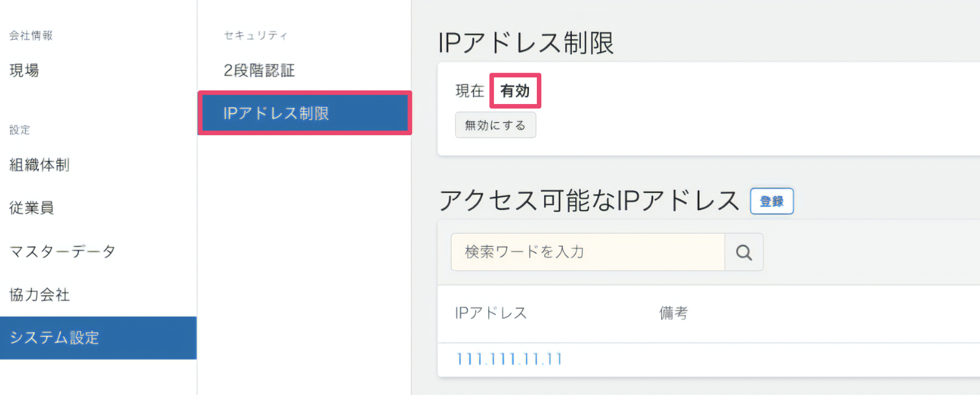Open the マスターデータ menu item
The height and width of the screenshot is (395, 980).
coord(62,251)
